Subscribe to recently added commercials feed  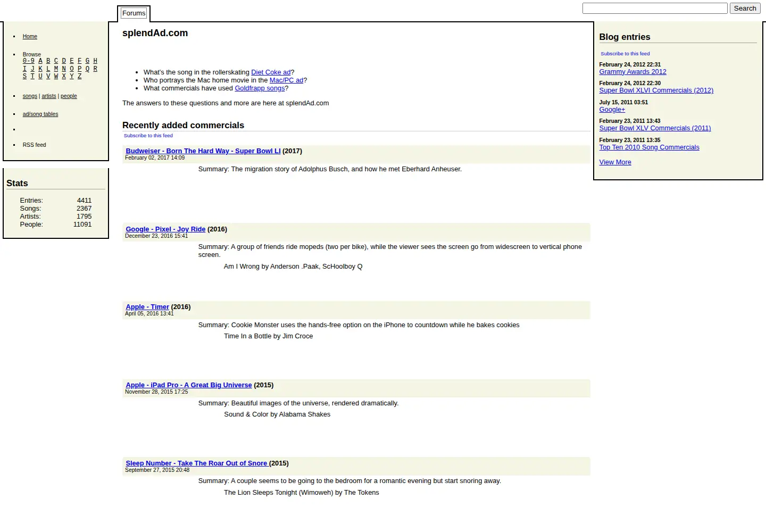coord(148,136)
